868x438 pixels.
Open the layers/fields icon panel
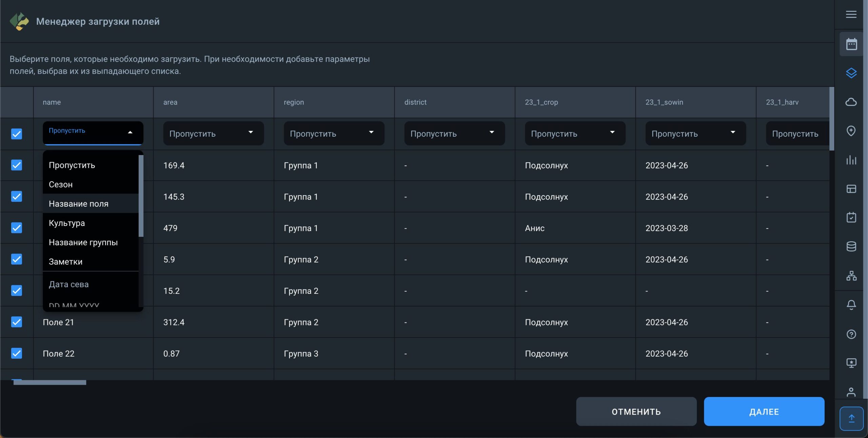851,73
